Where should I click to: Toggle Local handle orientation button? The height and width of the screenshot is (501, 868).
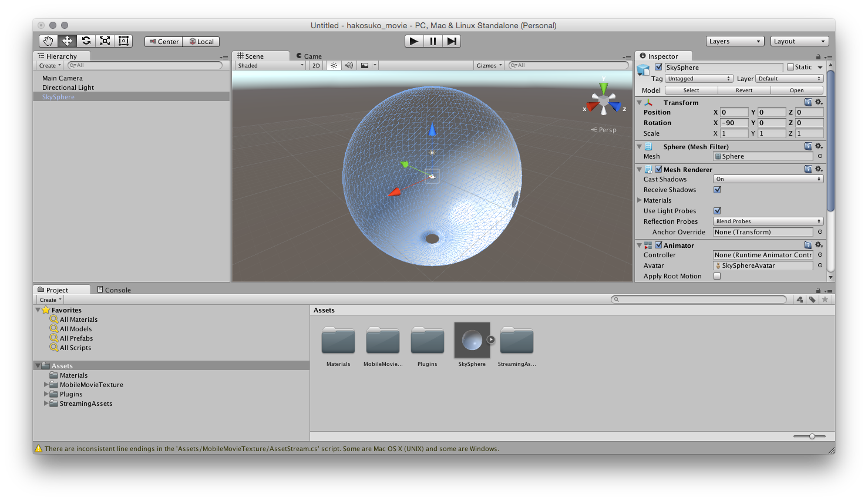pyautogui.click(x=201, y=42)
